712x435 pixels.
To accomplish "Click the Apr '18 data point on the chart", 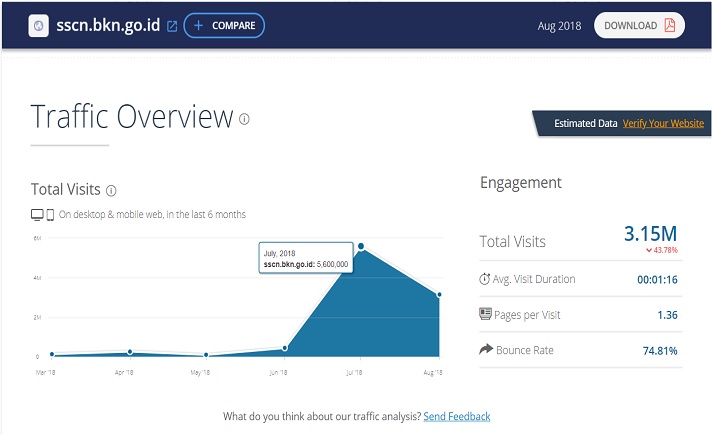I will (130, 352).
